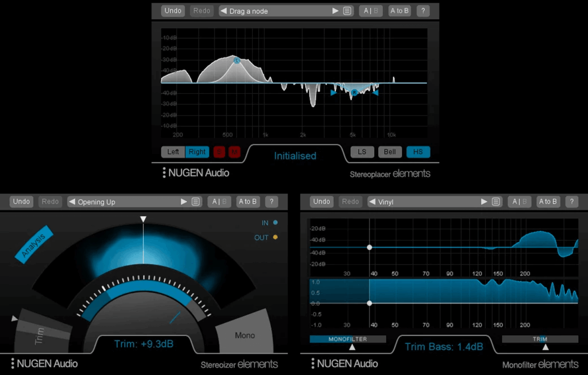
Task: Choose the HS high-shelf filter type
Action: tap(418, 152)
